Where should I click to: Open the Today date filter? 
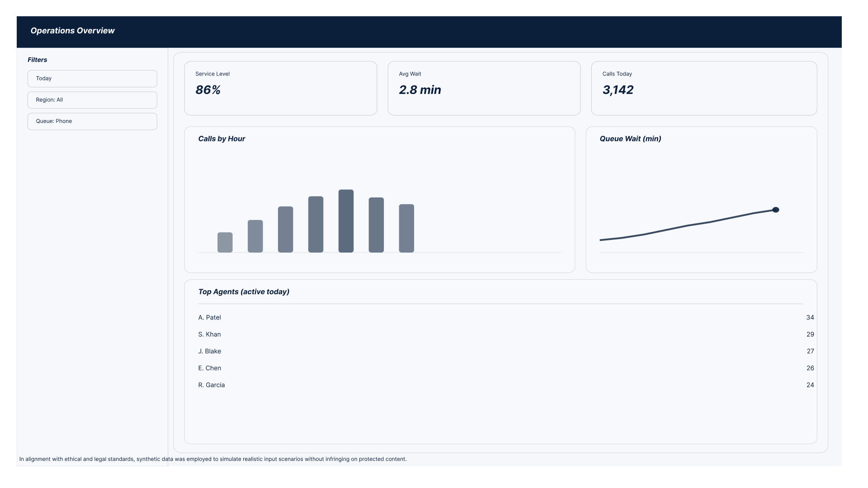point(92,79)
